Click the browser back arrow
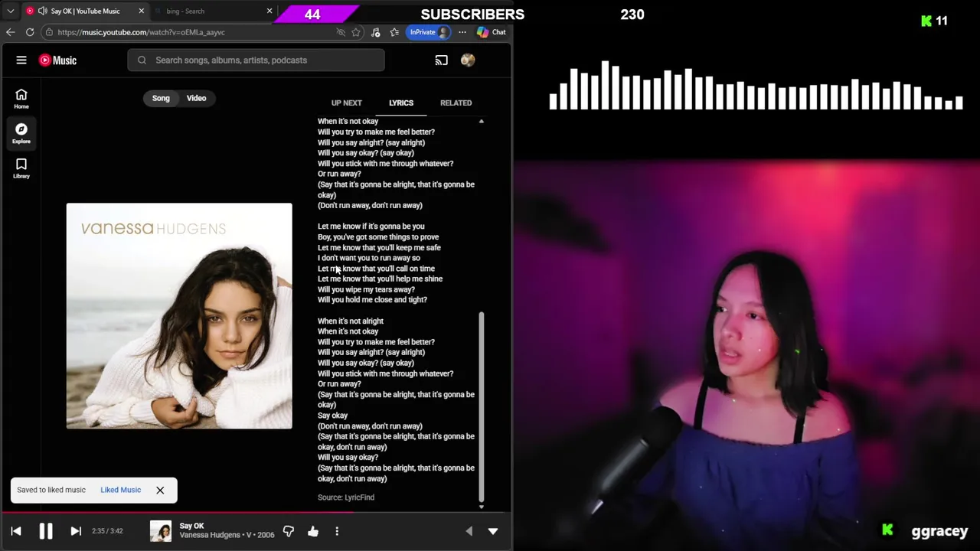980x551 pixels. (11, 32)
